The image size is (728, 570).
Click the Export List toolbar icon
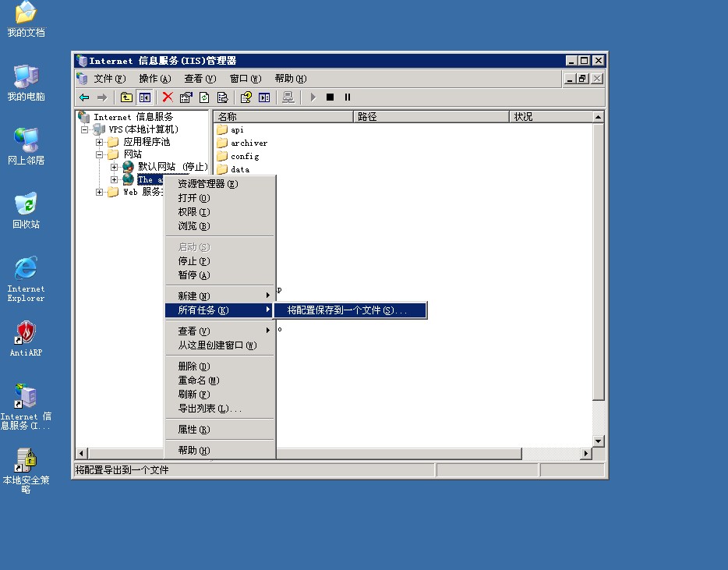(x=223, y=97)
